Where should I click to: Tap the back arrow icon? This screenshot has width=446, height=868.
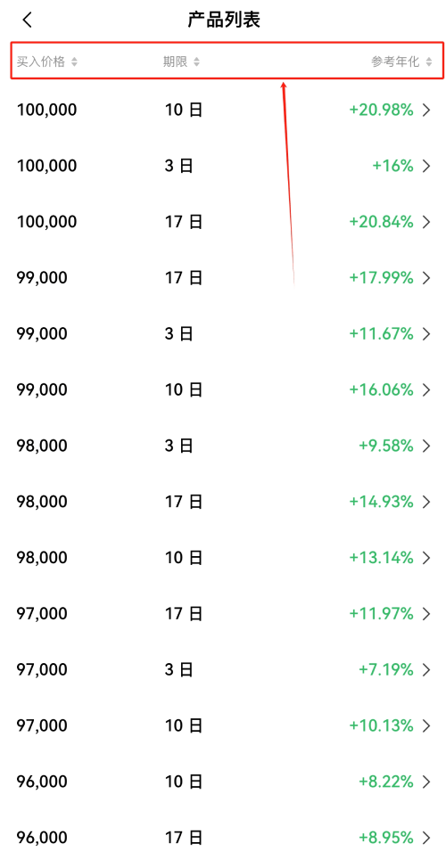[27, 20]
